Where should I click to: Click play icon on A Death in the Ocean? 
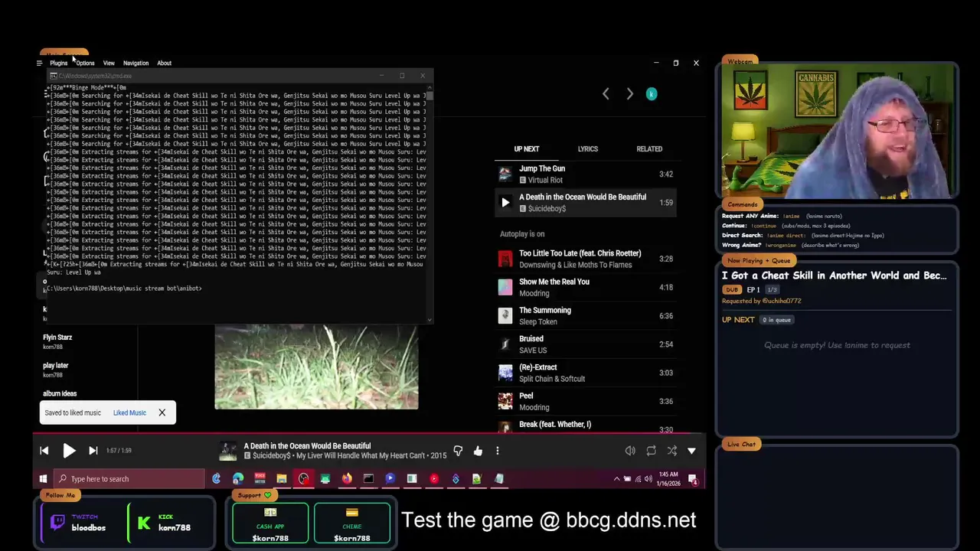coord(505,203)
